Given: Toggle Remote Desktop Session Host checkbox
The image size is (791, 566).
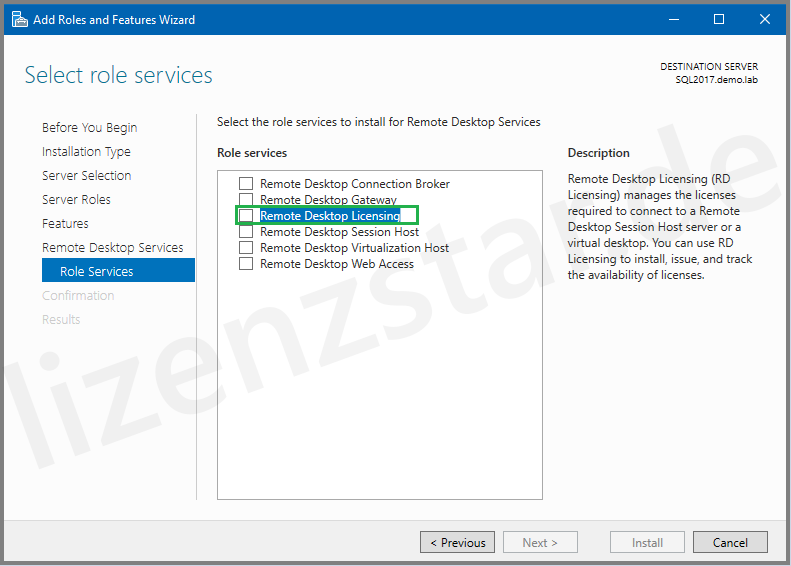Looking at the screenshot, I should 246,232.
